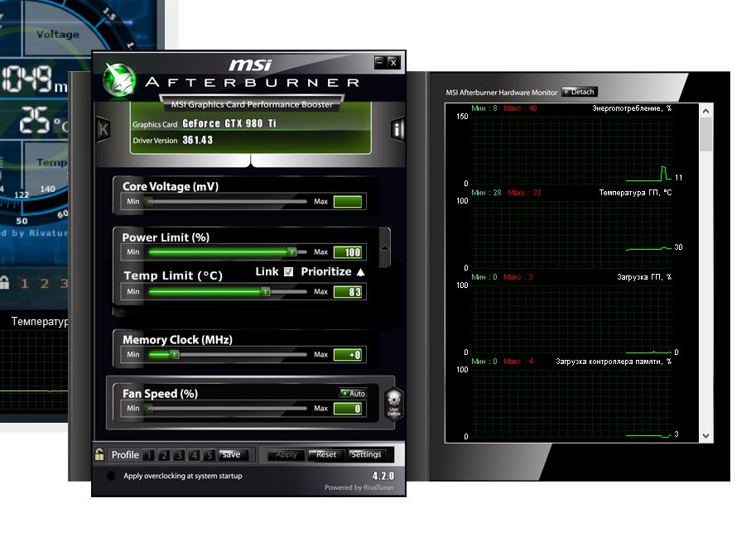The image size is (756, 551).
Task: Click the Core Voltage slider track
Action: click(x=227, y=202)
